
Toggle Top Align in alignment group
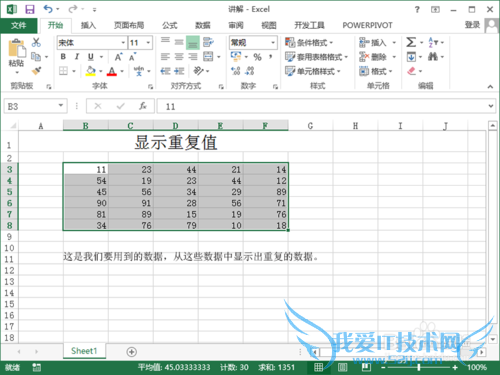click(x=165, y=42)
